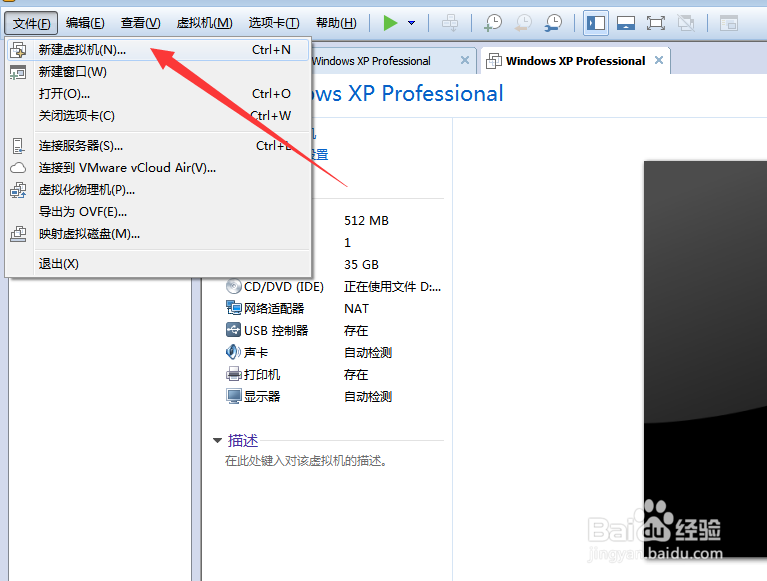Click the sound card speaker icon
767x581 pixels.
coord(233,352)
